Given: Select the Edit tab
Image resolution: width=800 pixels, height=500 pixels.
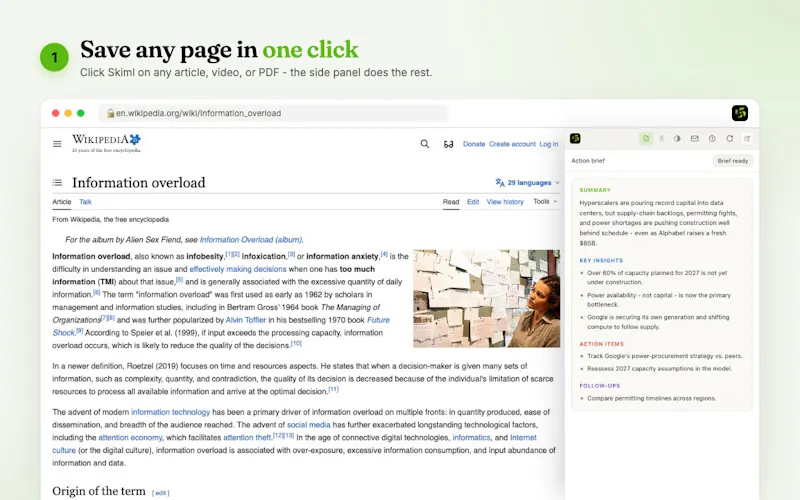Looking at the screenshot, I should pyautogui.click(x=473, y=202).
